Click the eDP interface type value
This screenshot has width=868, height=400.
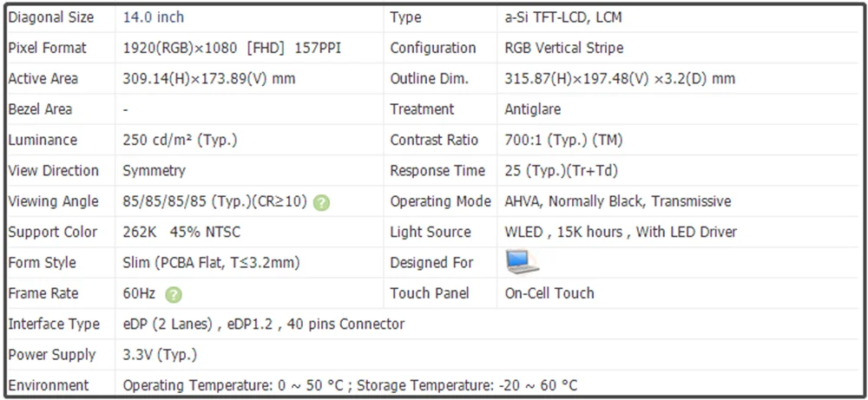264,324
